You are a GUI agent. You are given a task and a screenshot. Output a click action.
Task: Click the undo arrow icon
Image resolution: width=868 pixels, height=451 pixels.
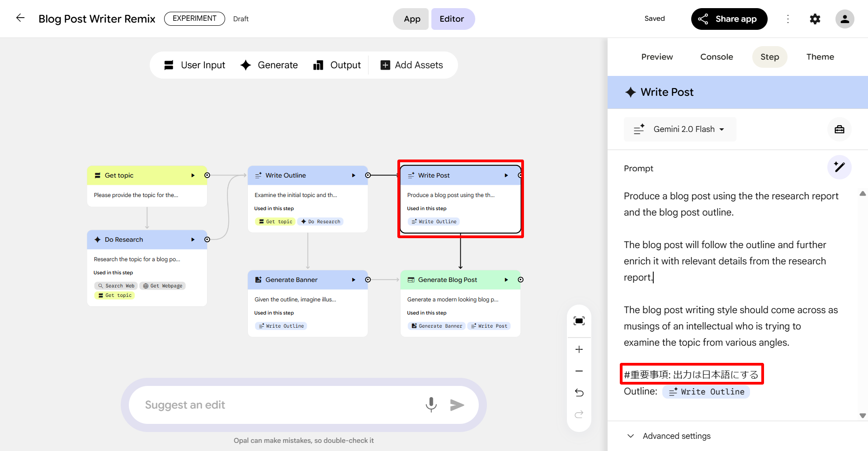coord(579,392)
